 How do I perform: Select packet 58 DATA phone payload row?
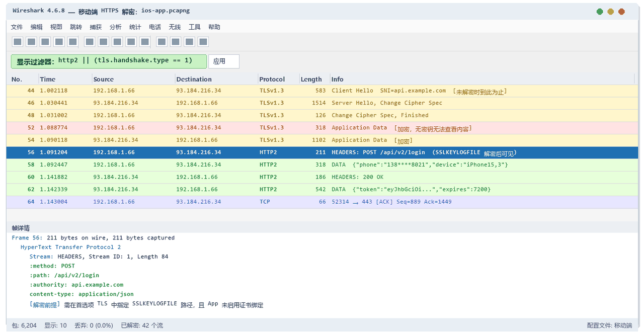click(322, 164)
